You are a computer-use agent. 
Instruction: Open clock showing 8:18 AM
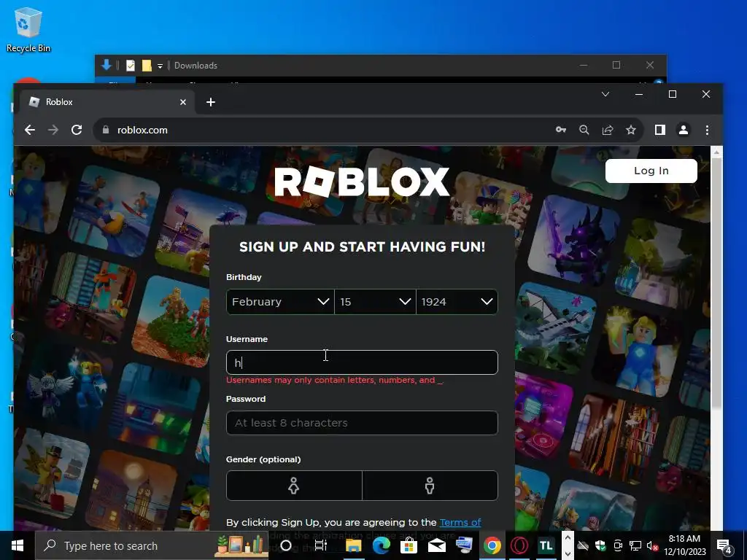point(684,545)
